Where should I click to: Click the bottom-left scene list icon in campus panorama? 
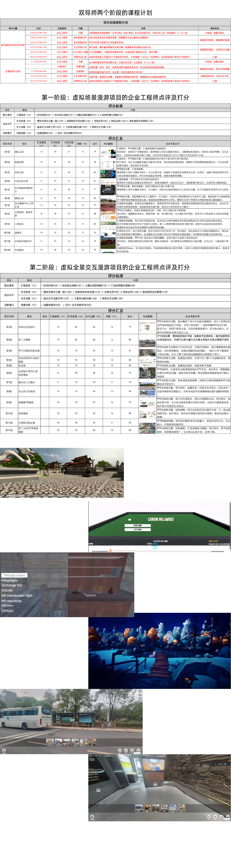[4, 751]
